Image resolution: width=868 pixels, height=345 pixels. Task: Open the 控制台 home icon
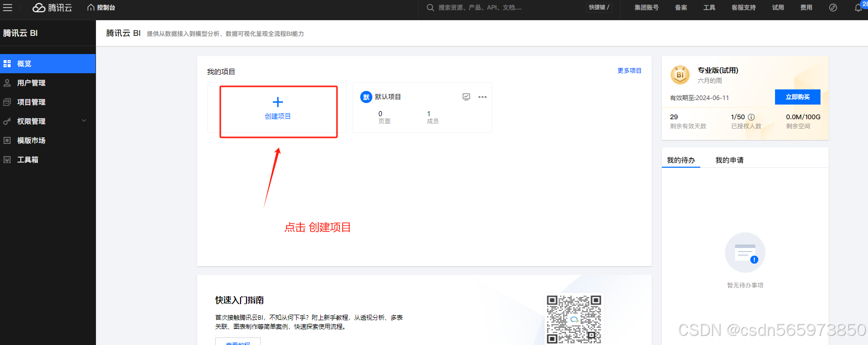[91, 8]
